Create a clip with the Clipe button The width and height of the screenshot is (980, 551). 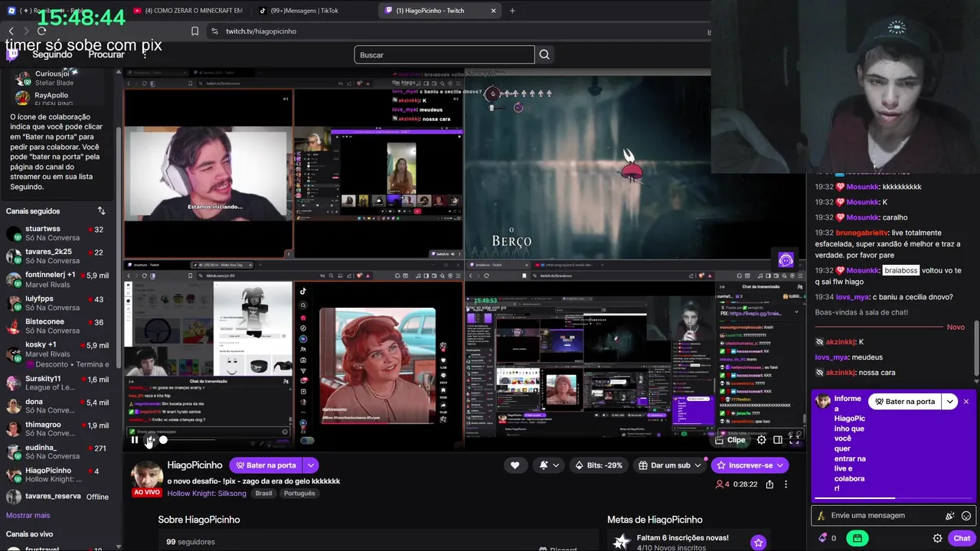click(x=730, y=440)
